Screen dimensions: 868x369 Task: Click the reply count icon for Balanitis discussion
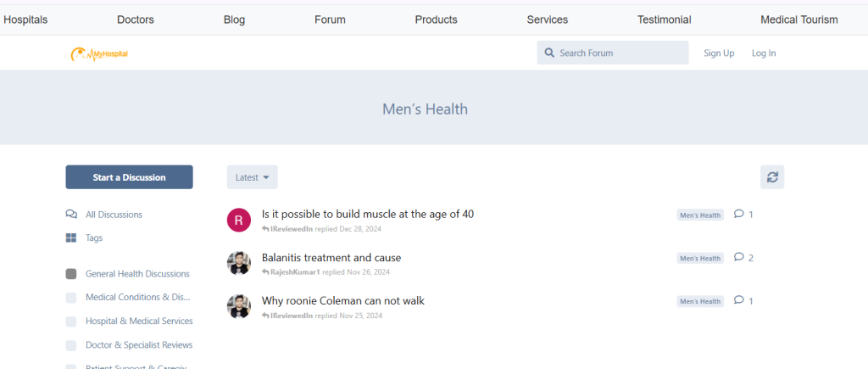click(x=738, y=257)
